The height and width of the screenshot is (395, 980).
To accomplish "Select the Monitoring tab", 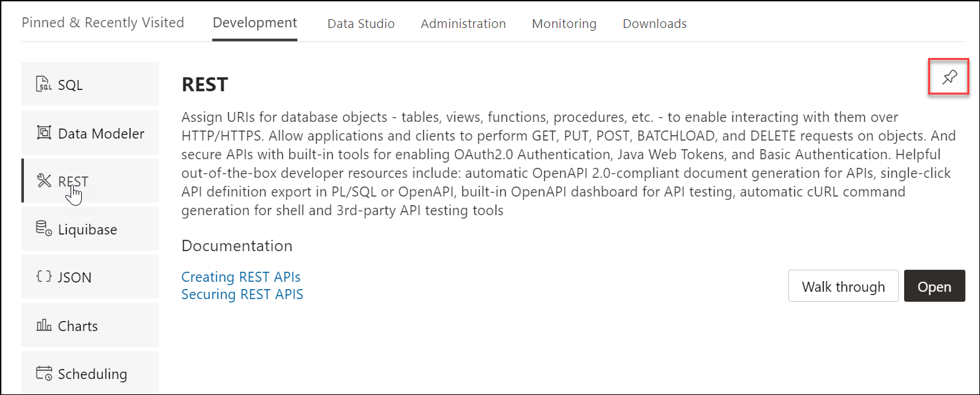I will tap(564, 23).
